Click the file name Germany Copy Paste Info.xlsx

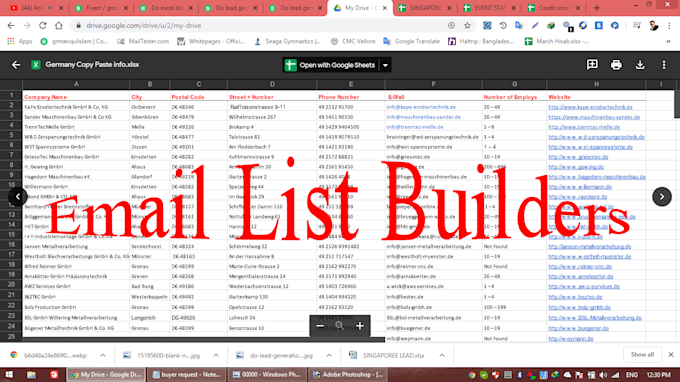coord(92,65)
